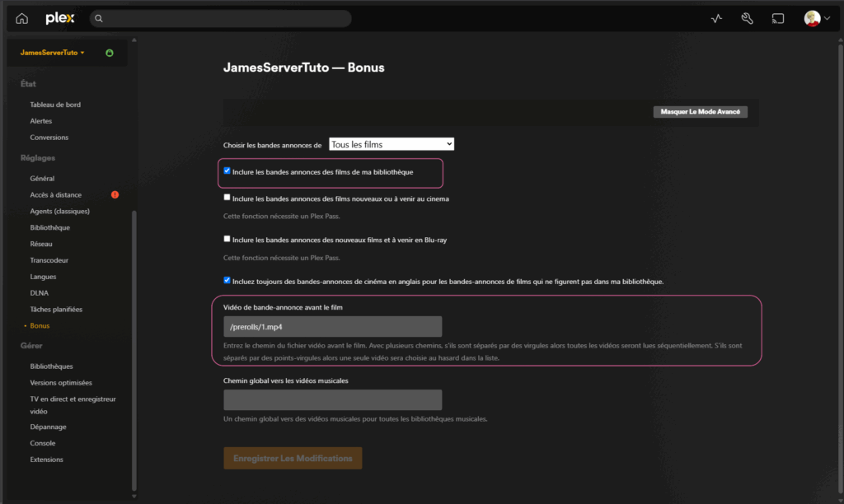This screenshot has width=844, height=504.
Task: Click the sidebar vertical scrollbar
Action: (x=134, y=350)
